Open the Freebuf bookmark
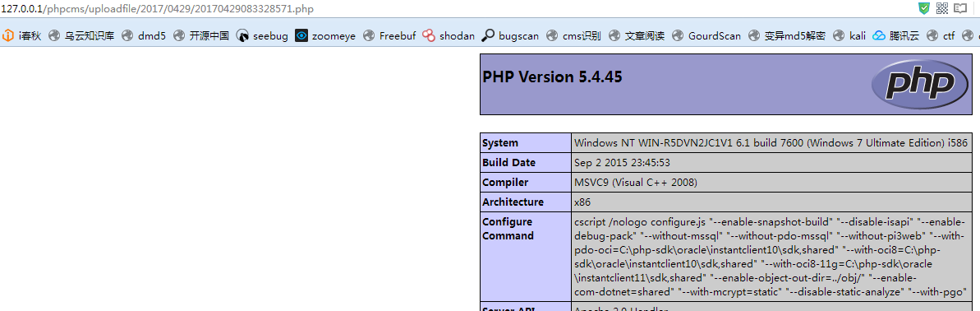Screen dimensions: 980x311 point(389,35)
